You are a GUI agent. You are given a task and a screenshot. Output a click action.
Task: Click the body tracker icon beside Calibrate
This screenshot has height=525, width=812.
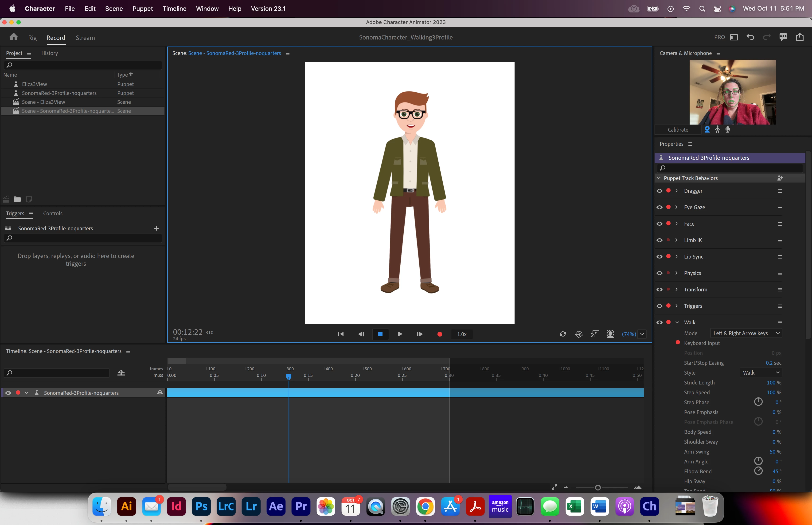click(x=718, y=129)
